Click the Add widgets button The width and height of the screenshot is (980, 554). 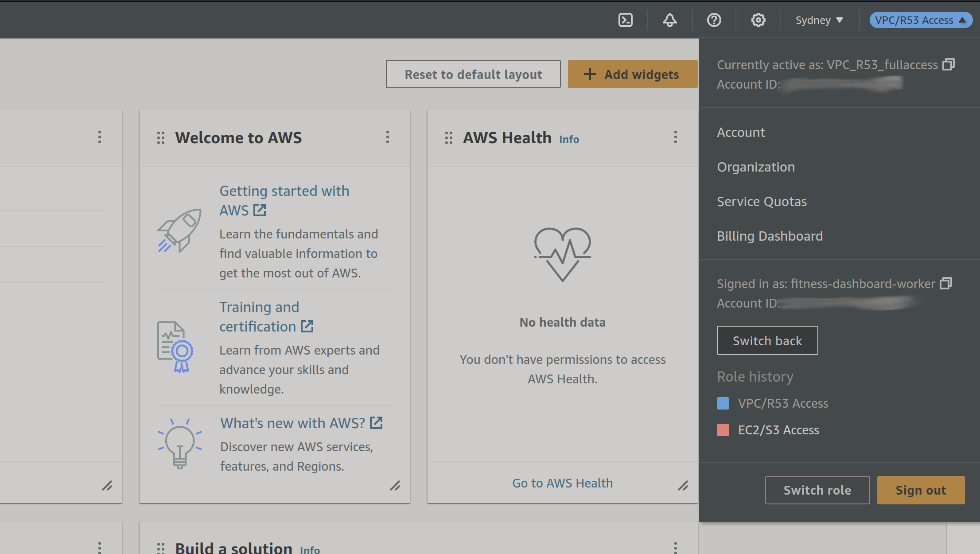click(632, 74)
